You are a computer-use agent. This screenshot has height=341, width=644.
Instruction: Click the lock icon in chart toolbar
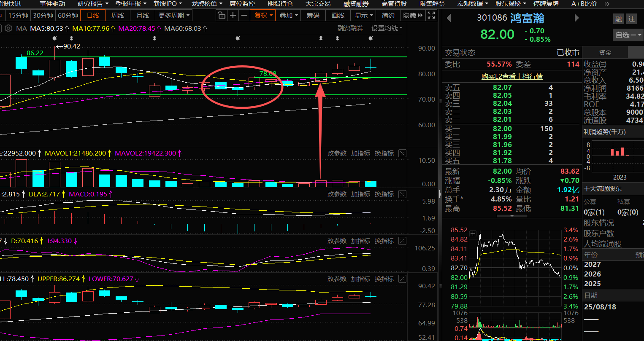(x=222, y=16)
